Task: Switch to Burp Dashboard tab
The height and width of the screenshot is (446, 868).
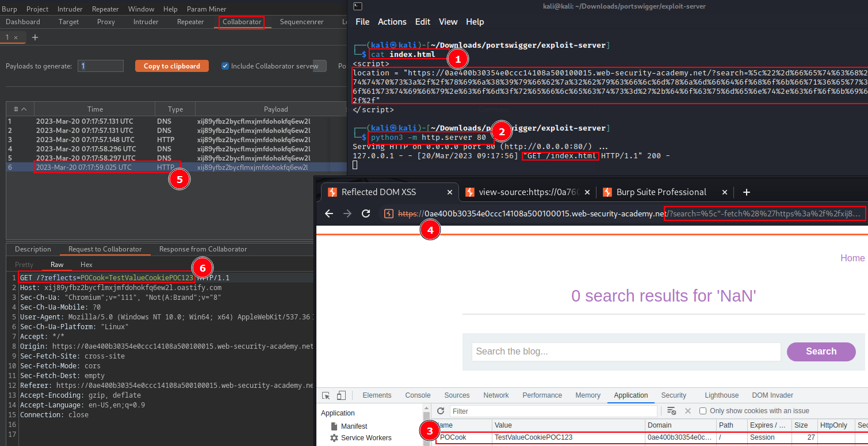Action: pos(23,22)
